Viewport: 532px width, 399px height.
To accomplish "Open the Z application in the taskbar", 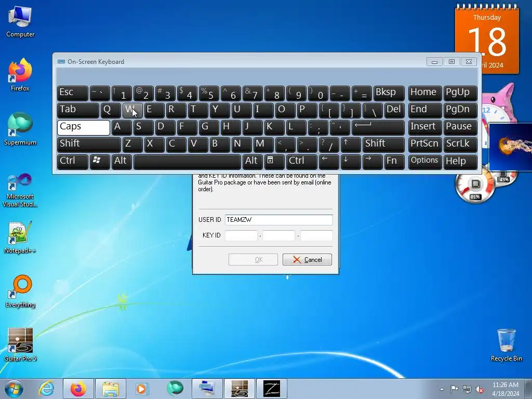I will (271, 389).
